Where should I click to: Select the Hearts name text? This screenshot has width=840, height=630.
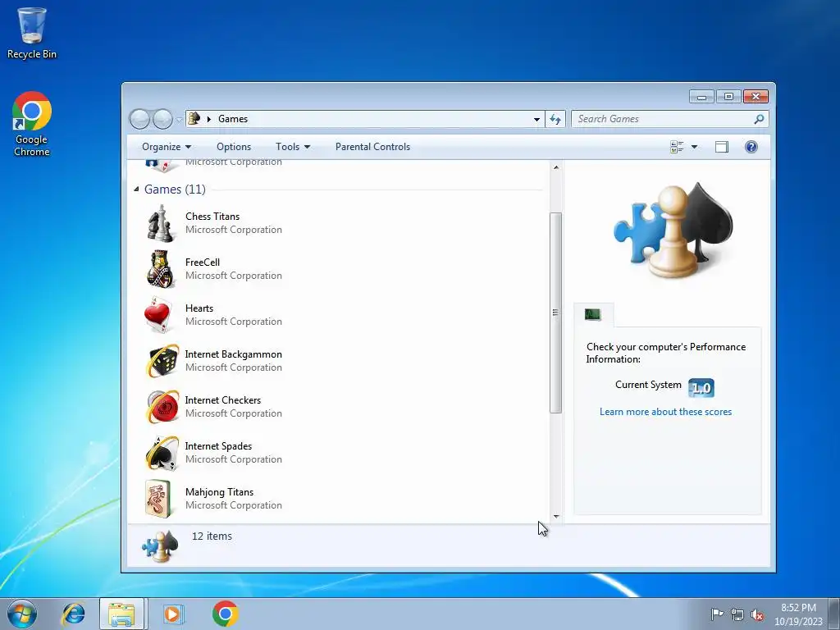click(x=199, y=308)
